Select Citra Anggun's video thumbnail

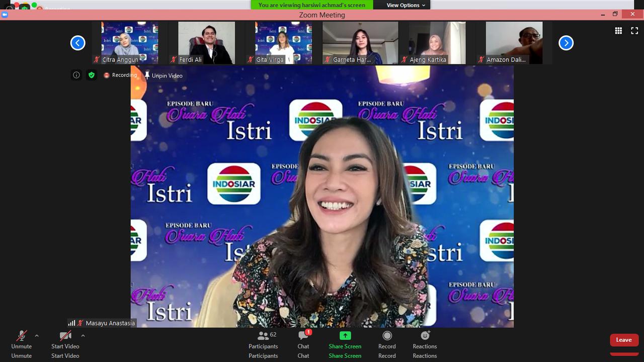tap(130, 43)
